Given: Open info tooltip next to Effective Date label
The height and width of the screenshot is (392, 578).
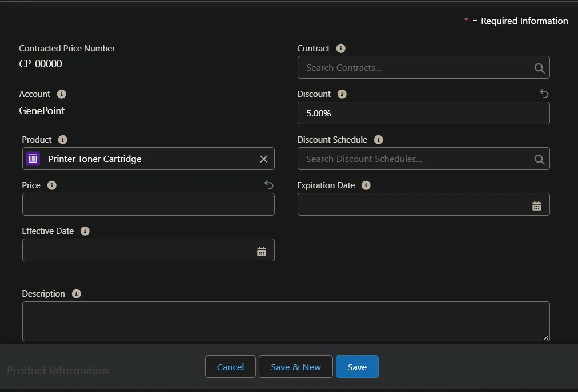Looking at the screenshot, I should pos(85,231).
